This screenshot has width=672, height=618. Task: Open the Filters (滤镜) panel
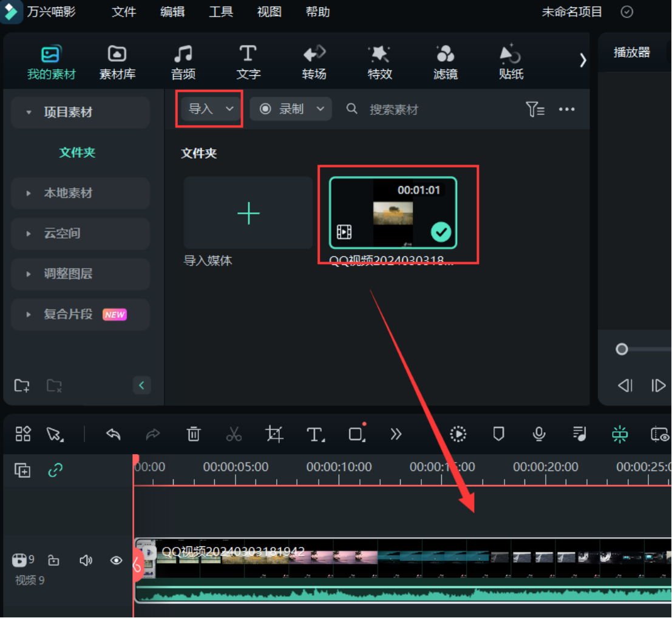[445, 62]
